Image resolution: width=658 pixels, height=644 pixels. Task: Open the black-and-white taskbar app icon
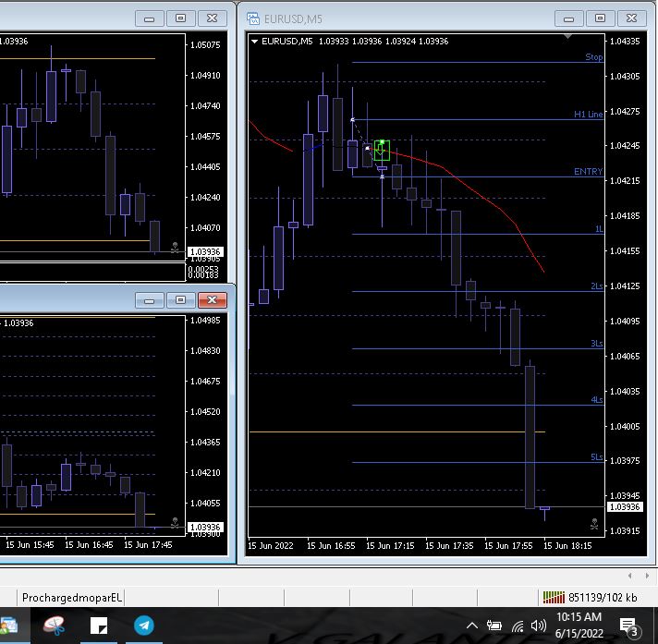pyautogui.click(x=99, y=626)
